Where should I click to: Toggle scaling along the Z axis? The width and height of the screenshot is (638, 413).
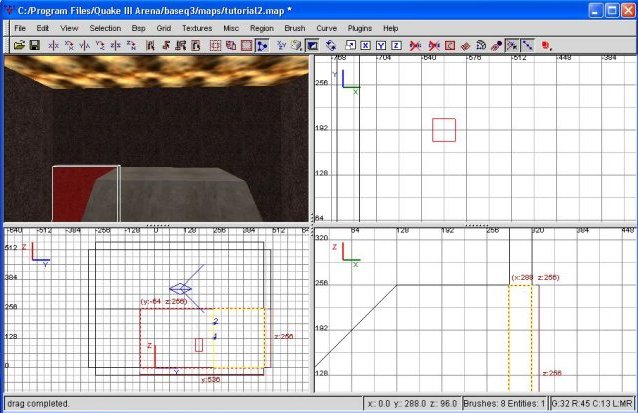396,46
